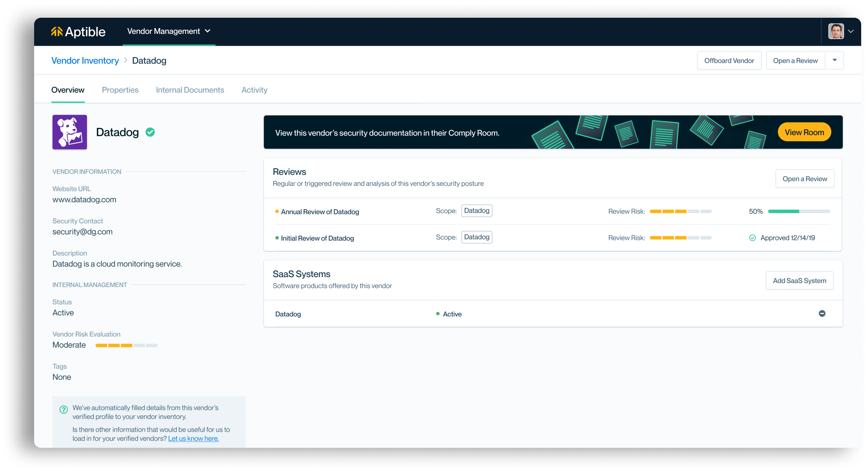
Task: Click the 50% progress bar
Action: click(x=799, y=212)
